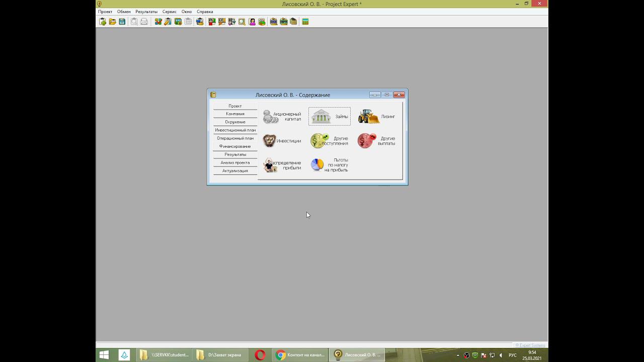Image resolution: width=644 pixels, height=362 pixels.
Task: Open Акционерный капитал module
Action: click(282, 117)
